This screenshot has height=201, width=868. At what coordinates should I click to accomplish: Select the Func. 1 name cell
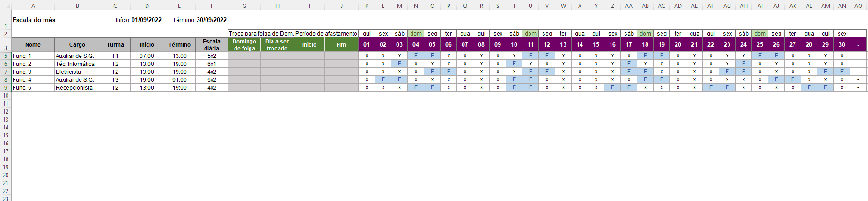point(33,56)
